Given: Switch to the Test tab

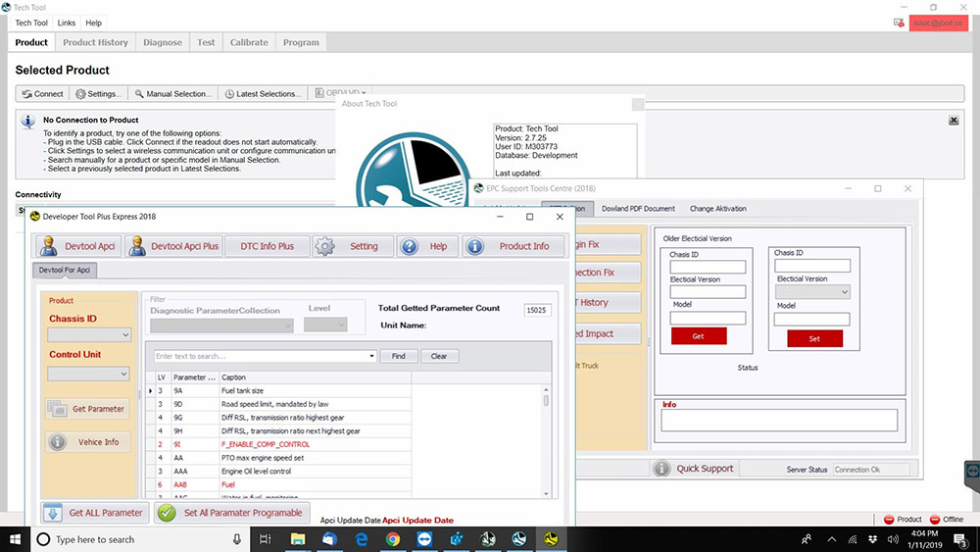Looking at the screenshot, I should pos(206,42).
